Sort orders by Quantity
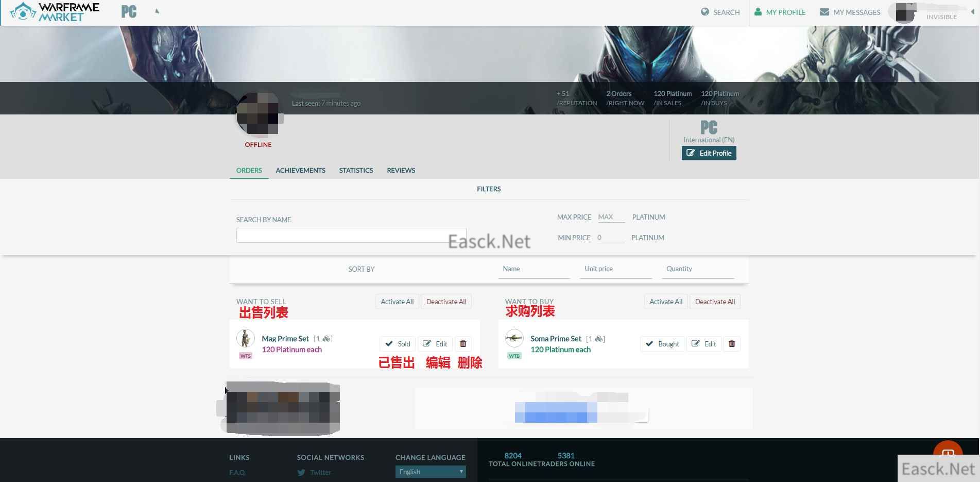980x482 pixels. click(698, 269)
